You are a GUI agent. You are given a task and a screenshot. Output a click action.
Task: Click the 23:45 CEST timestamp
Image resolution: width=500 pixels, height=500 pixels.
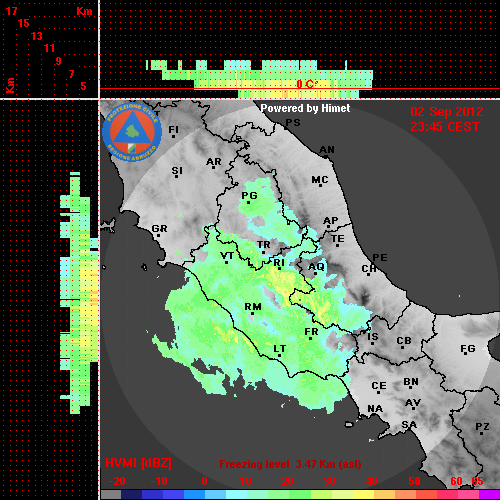445,127
